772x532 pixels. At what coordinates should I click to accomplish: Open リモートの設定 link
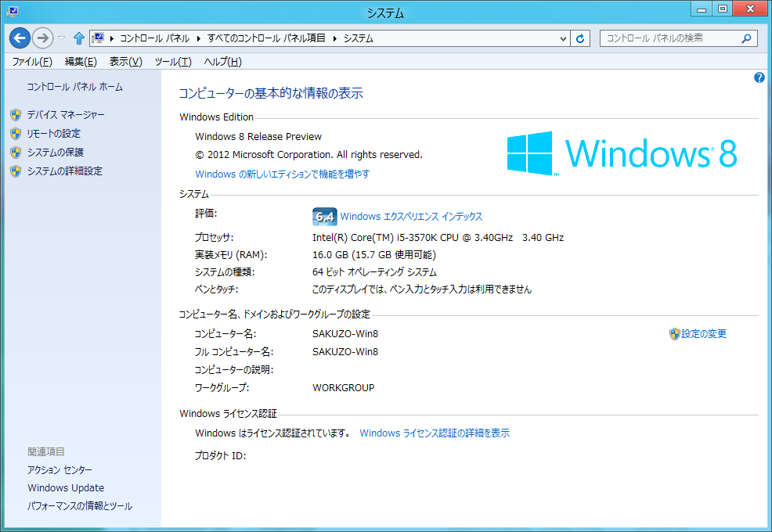pyautogui.click(x=54, y=133)
